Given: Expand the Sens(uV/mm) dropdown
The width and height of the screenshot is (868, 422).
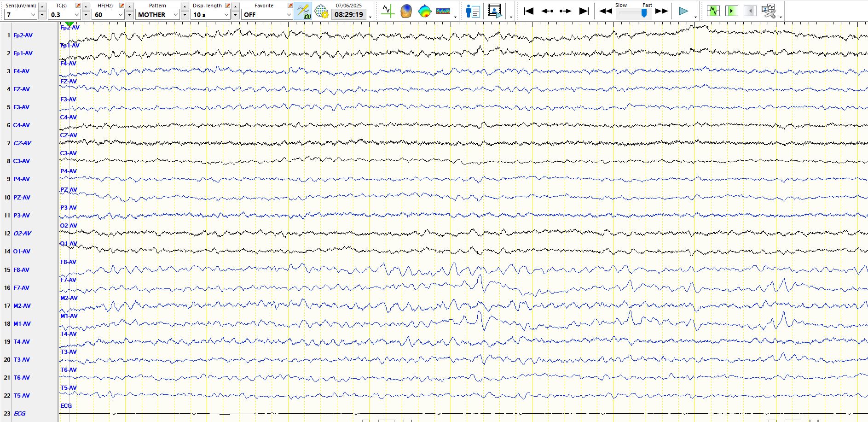Looking at the screenshot, I should click(x=33, y=15).
